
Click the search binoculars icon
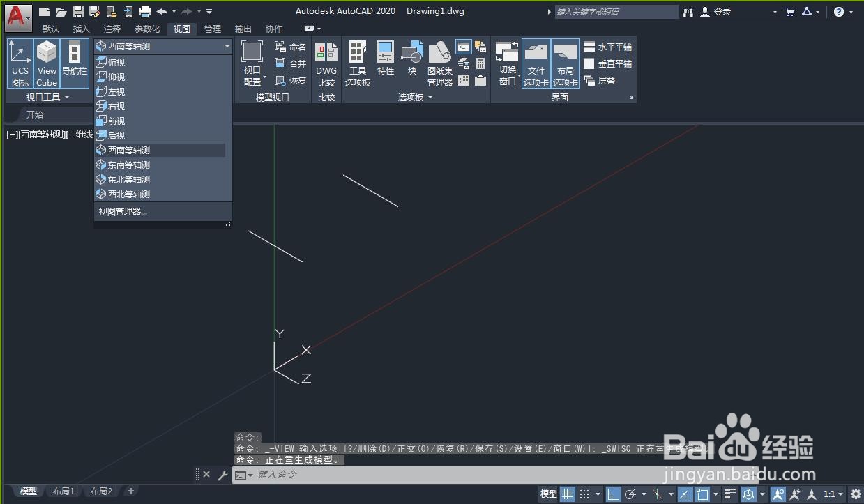click(689, 12)
